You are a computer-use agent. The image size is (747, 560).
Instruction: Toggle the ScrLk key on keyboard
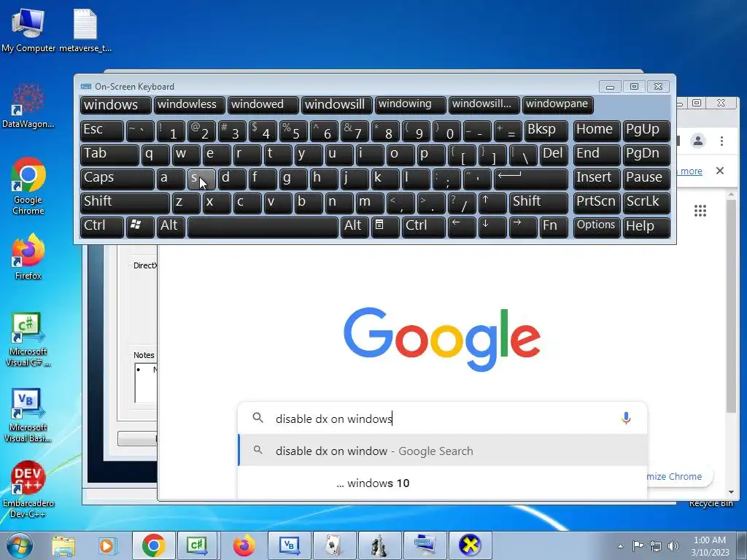tap(646, 203)
